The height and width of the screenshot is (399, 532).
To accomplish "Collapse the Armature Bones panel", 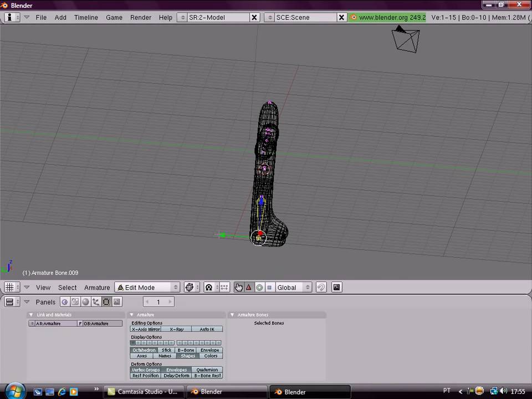I will pyautogui.click(x=232, y=315).
